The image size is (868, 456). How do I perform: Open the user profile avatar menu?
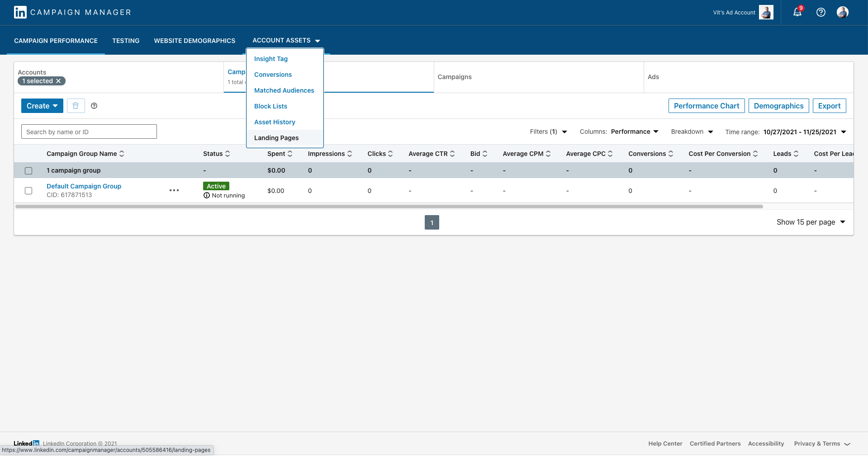pos(842,12)
